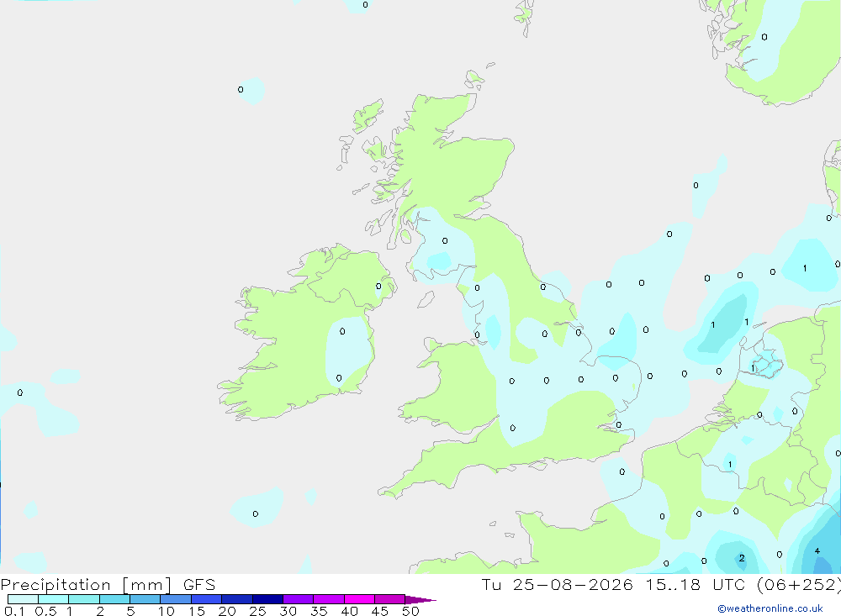Click the "Precipitation [mm]" title text
Image resolution: width=841 pixels, height=616 pixels.
pos(86,585)
